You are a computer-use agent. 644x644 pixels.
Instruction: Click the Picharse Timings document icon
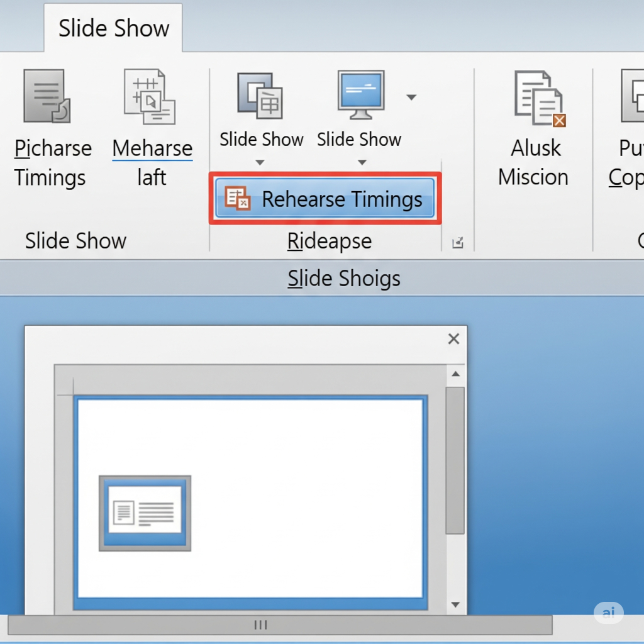point(47,96)
